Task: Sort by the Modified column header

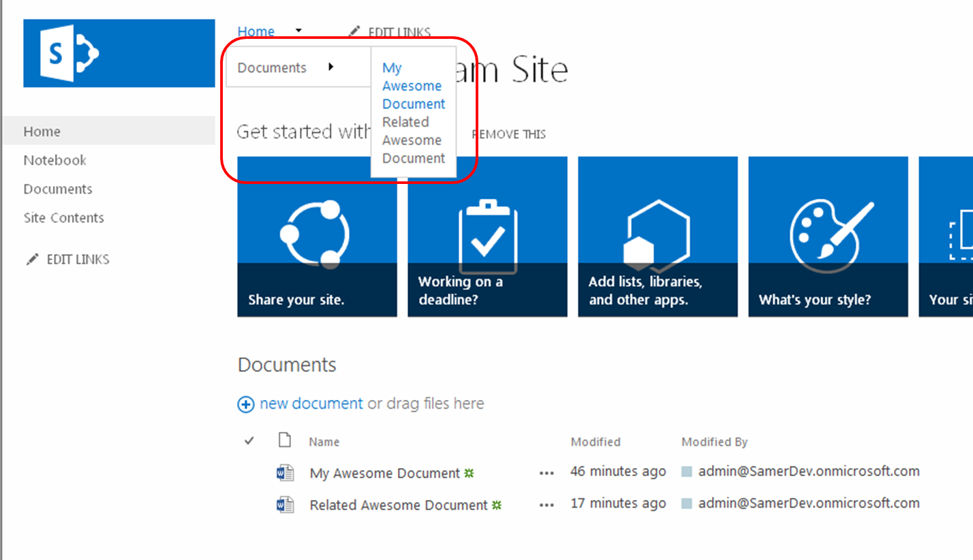Action: tap(595, 442)
